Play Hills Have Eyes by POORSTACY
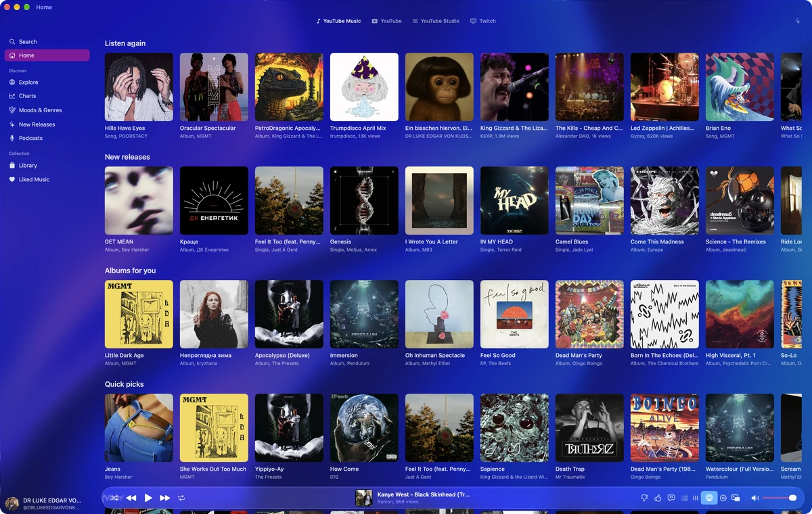 click(139, 87)
